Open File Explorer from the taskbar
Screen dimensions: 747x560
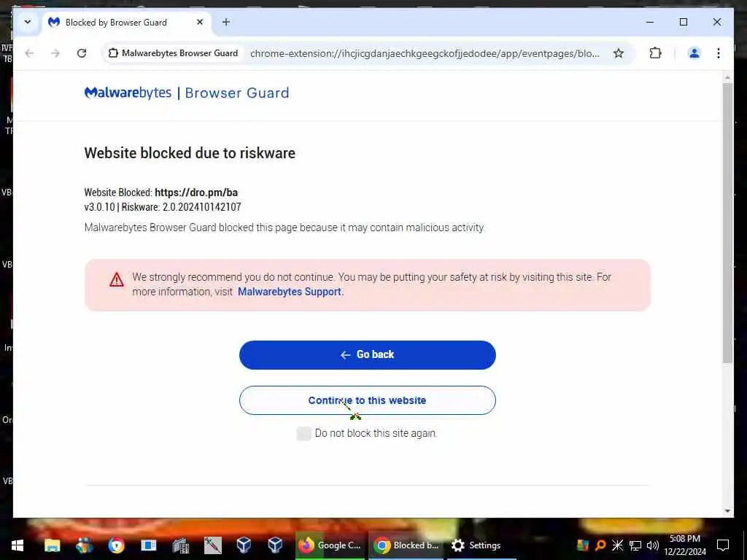coord(53,545)
